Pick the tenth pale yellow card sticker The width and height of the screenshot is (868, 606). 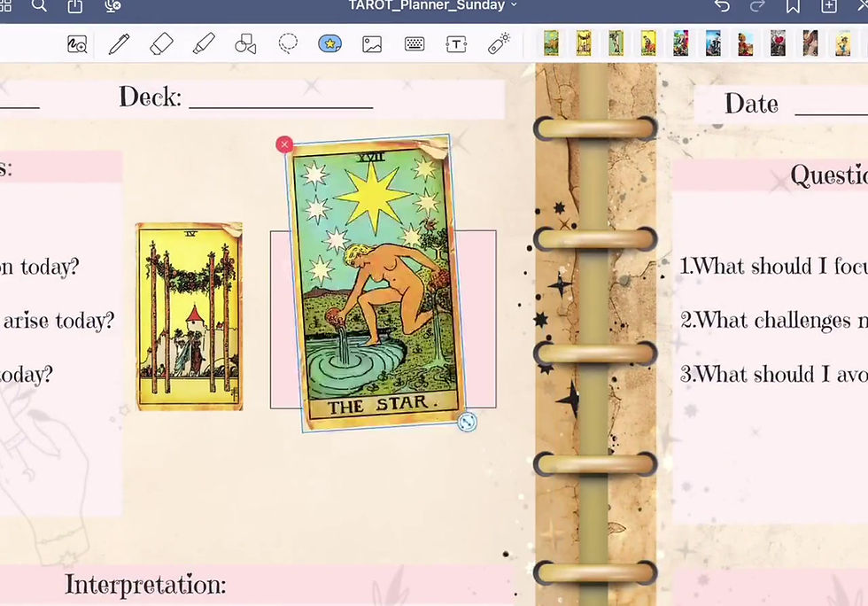coord(842,43)
